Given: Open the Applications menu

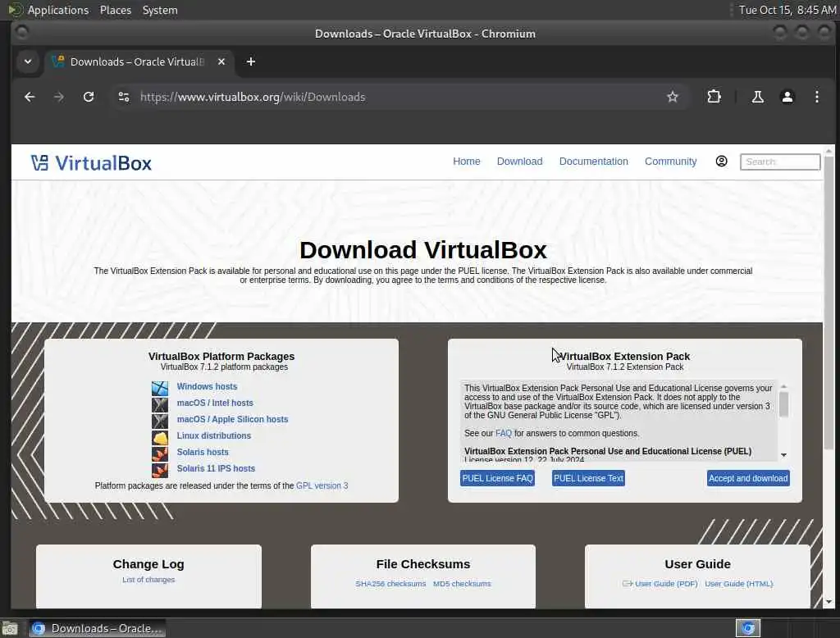Looking at the screenshot, I should [58, 10].
